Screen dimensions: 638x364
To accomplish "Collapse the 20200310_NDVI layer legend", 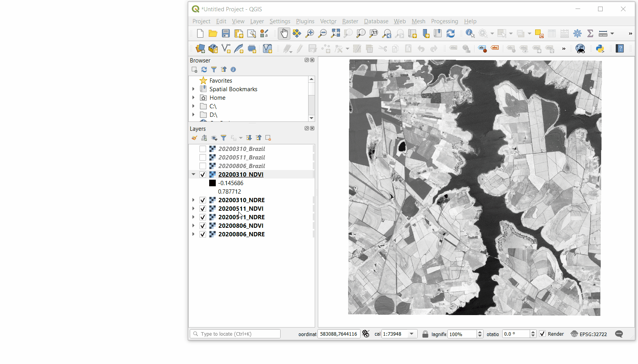I will click(x=194, y=175).
